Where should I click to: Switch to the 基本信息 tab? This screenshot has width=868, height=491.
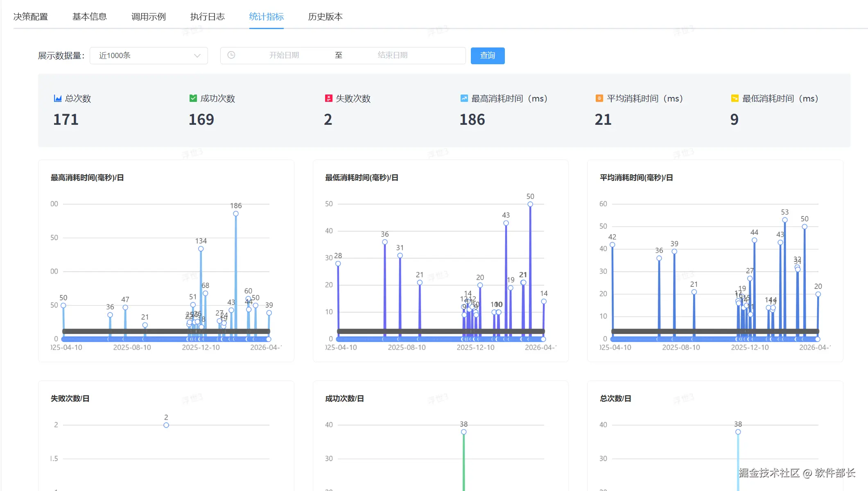tap(90, 17)
